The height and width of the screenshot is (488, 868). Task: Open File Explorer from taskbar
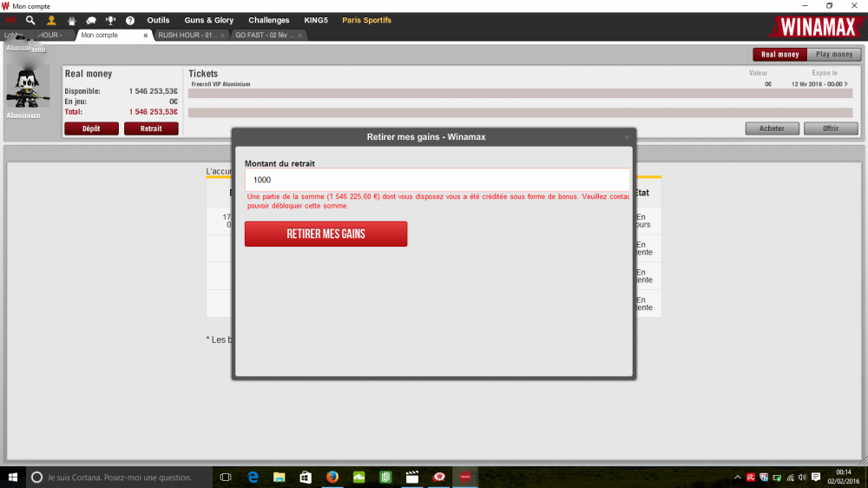(x=279, y=477)
